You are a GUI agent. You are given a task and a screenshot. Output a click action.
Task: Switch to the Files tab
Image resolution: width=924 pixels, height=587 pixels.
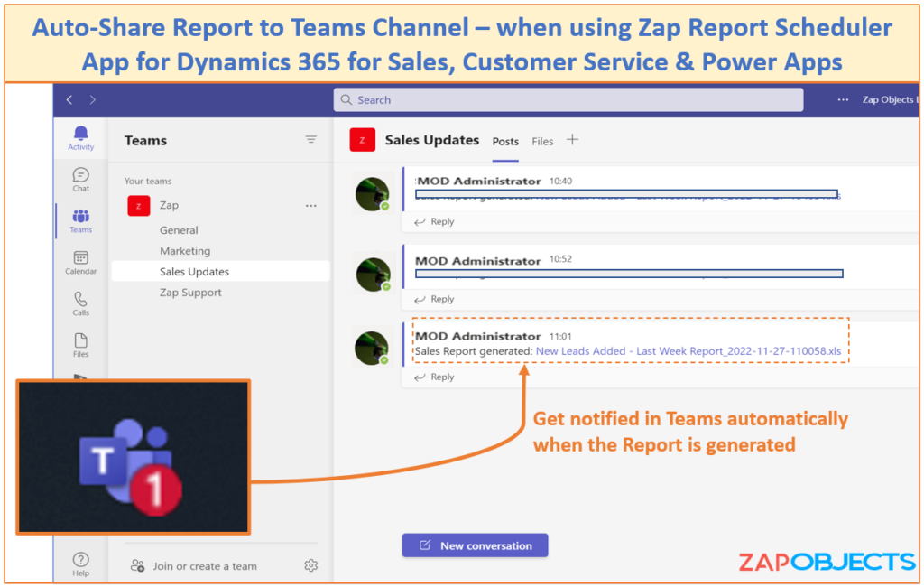tap(542, 142)
